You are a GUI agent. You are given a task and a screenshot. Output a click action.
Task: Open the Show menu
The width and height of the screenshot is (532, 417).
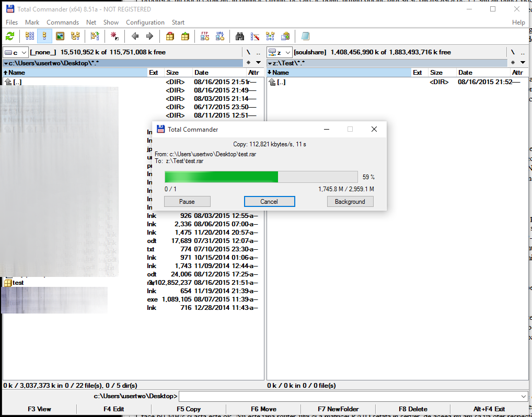[111, 22]
